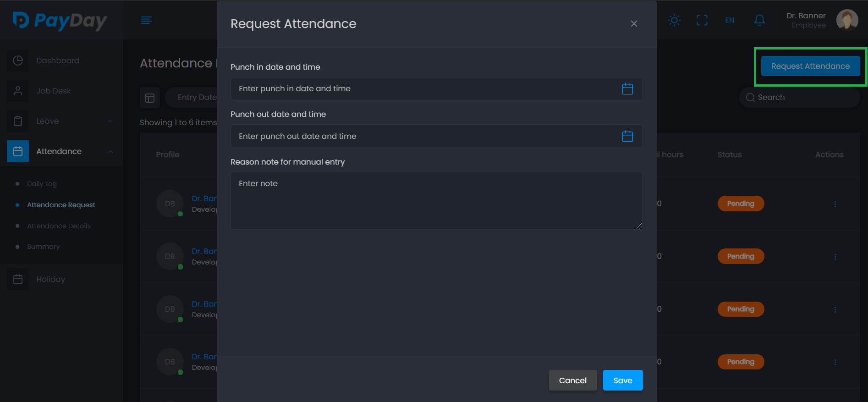Toggle the light/dark theme sun icon
Image resolution: width=868 pixels, height=402 pixels.
point(674,20)
